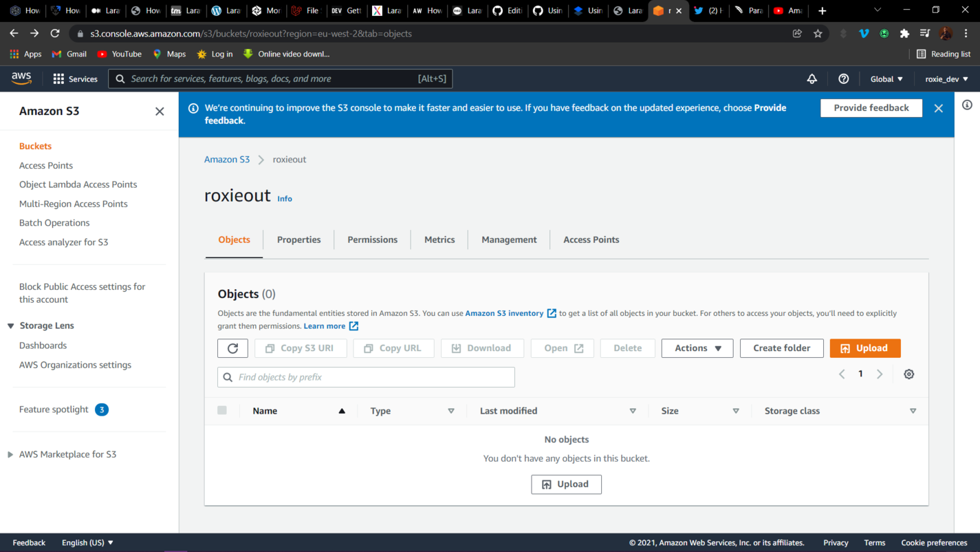The width and height of the screenshot is (980, 552).
Task: Toggle the select-all objects checkbox
Action: (x=222, y=410)
